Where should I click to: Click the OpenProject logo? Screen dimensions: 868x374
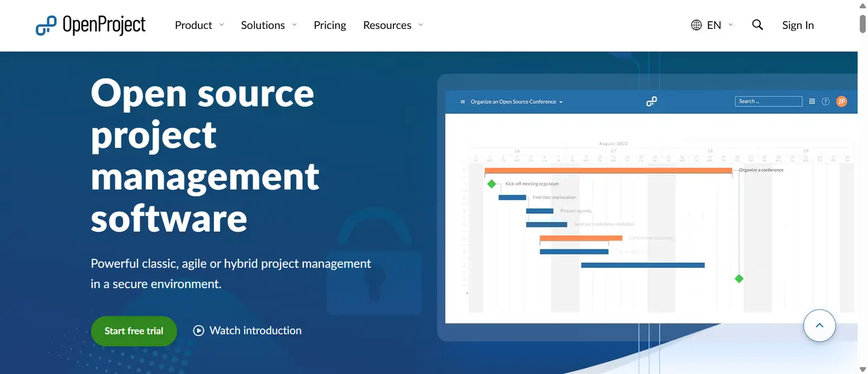tap(90, 25)
